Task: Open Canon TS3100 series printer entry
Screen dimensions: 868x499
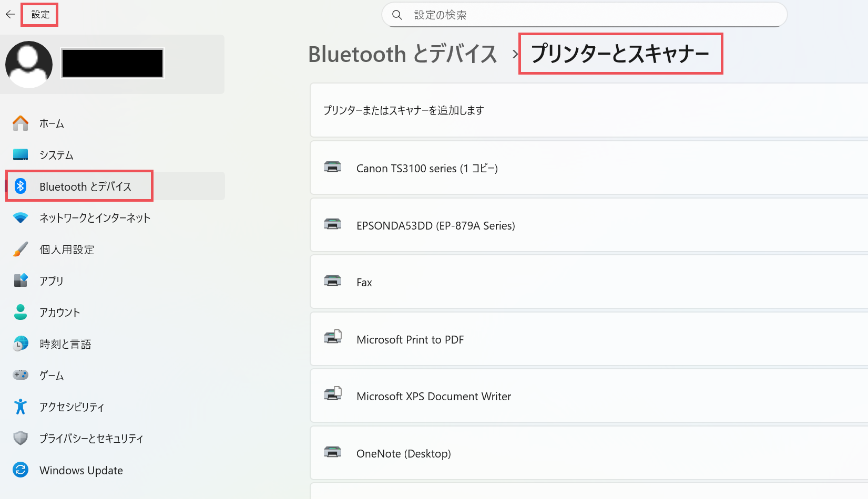Action: click(x=427, y=168)
